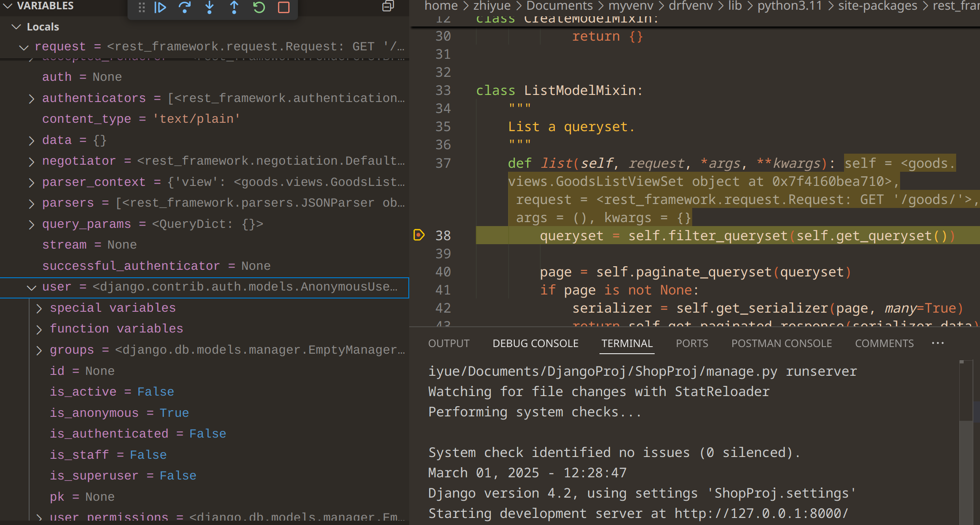Click the debug Continue button

pyautogui.click(x=160, y=8)
